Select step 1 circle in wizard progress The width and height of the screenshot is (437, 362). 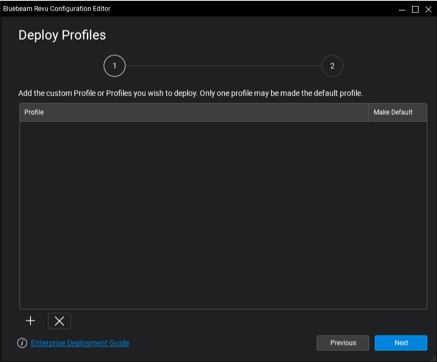(x=114, y=66)
